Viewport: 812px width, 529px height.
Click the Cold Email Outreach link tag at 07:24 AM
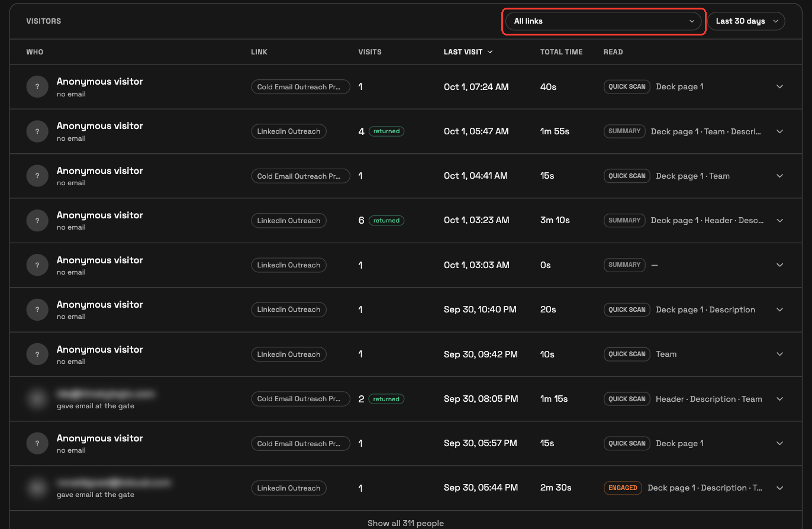click(301, 87)
